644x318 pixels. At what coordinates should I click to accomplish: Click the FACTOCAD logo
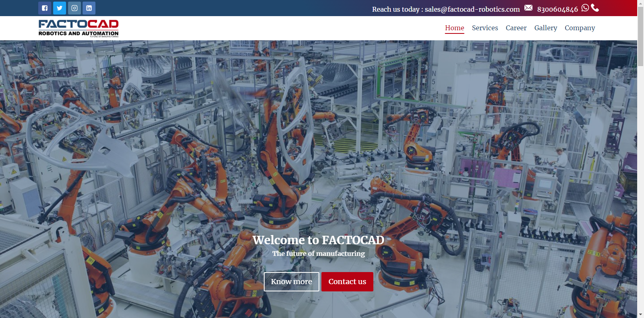pos(79,28)
